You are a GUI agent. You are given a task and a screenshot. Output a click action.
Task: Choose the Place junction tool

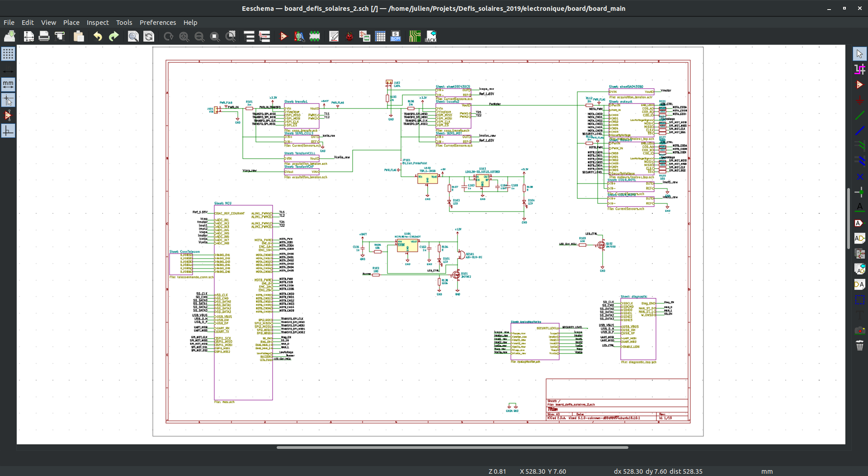click(859, 192)
